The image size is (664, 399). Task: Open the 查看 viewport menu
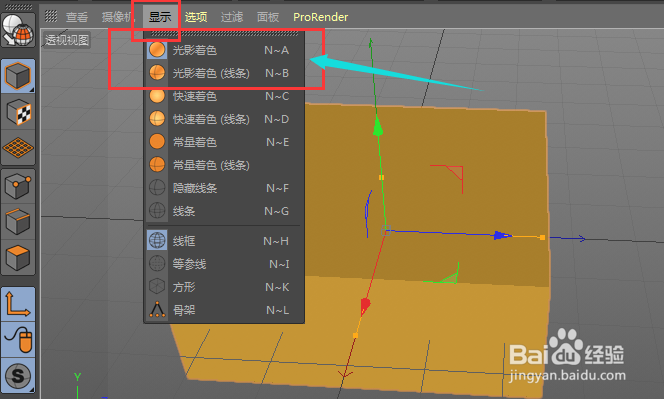click(77, 17)
